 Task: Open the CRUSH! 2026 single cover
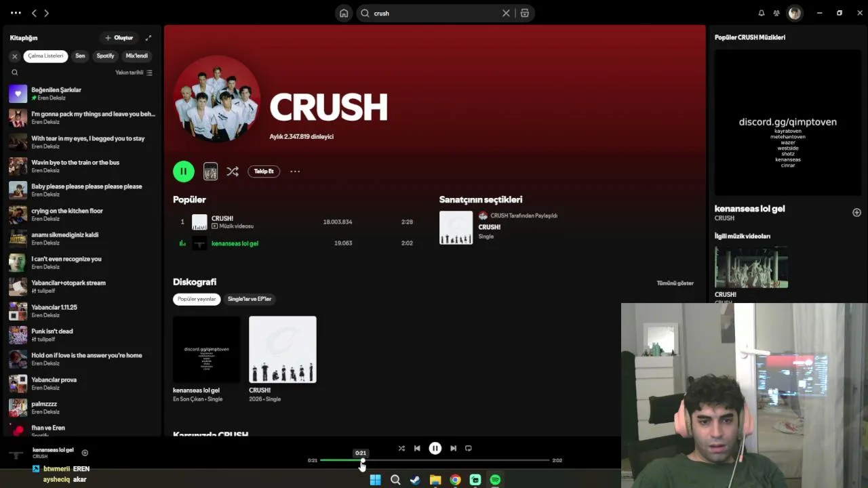(x=283, y=350)
